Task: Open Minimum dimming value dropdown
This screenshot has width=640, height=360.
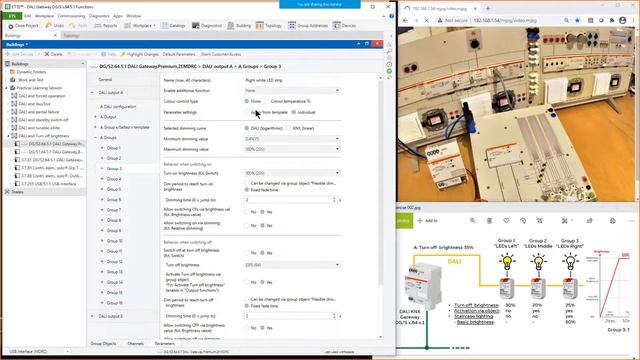Action: point(292,139)
